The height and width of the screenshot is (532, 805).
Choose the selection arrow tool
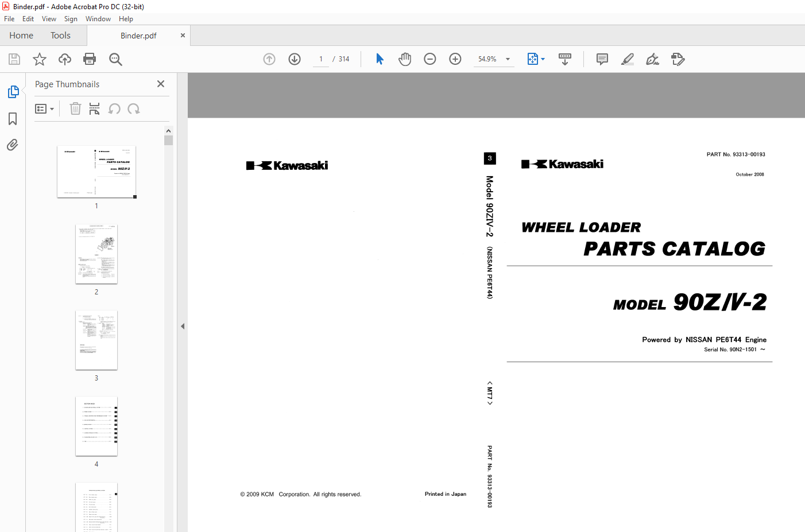click(380, 59)
